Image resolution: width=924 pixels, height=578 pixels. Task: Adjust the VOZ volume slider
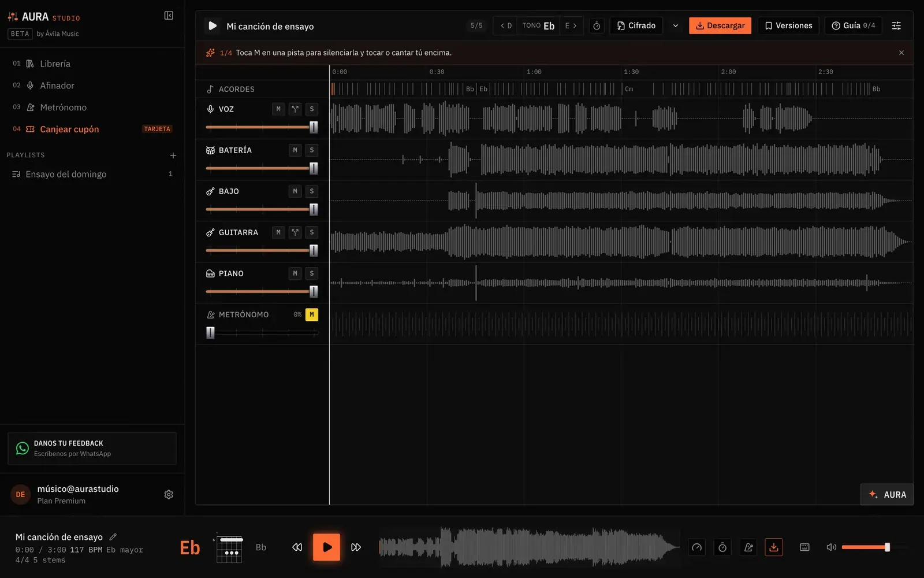pyautogui.click(x=262, y=127)
